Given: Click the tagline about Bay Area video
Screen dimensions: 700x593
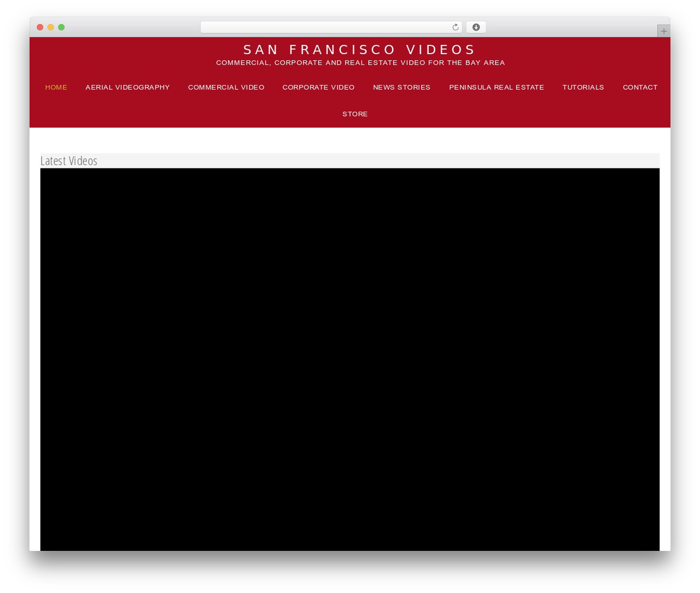Looking at the screenshot, I should (360, 63).
